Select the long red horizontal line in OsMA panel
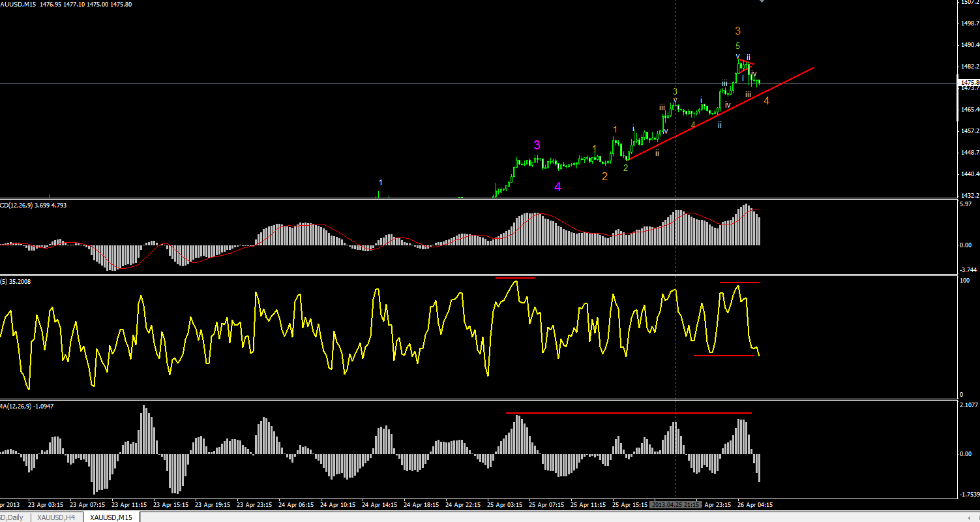Viewport: 980px width, 522px height. coord(629,413)
